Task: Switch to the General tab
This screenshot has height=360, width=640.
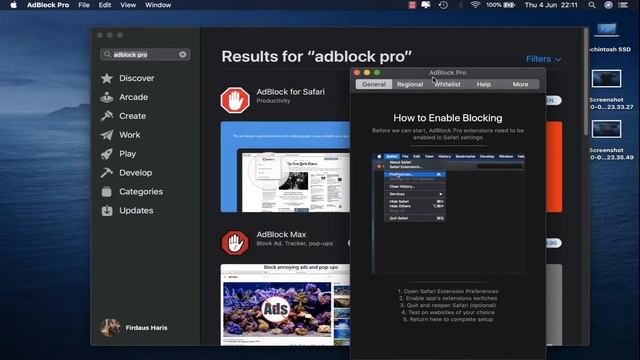Action: [x=374, y=84]
